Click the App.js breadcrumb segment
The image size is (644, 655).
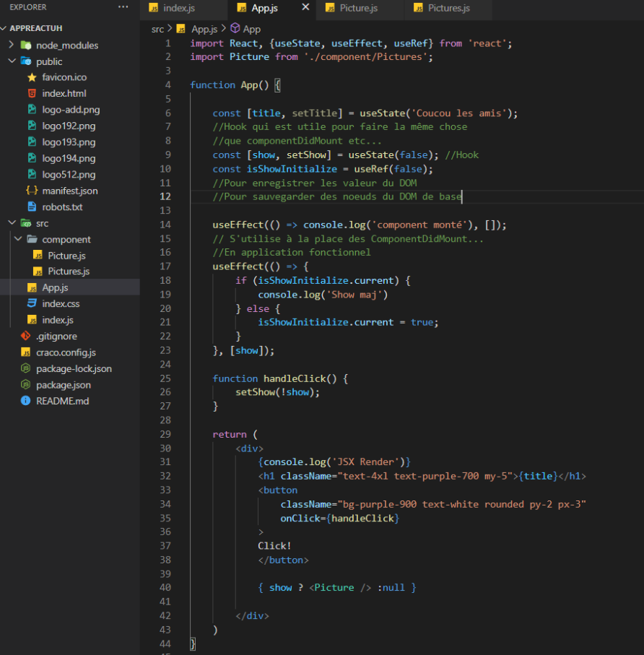point(204,29)
